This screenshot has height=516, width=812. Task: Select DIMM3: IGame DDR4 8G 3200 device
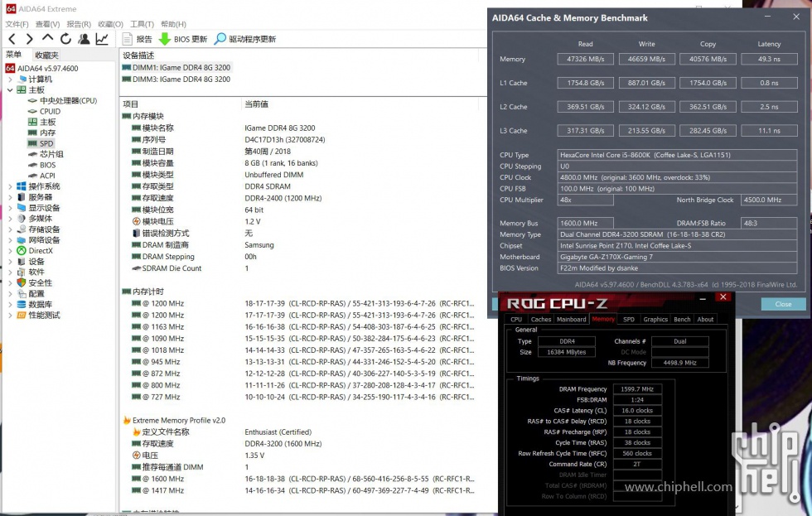(x=176, y=80)
